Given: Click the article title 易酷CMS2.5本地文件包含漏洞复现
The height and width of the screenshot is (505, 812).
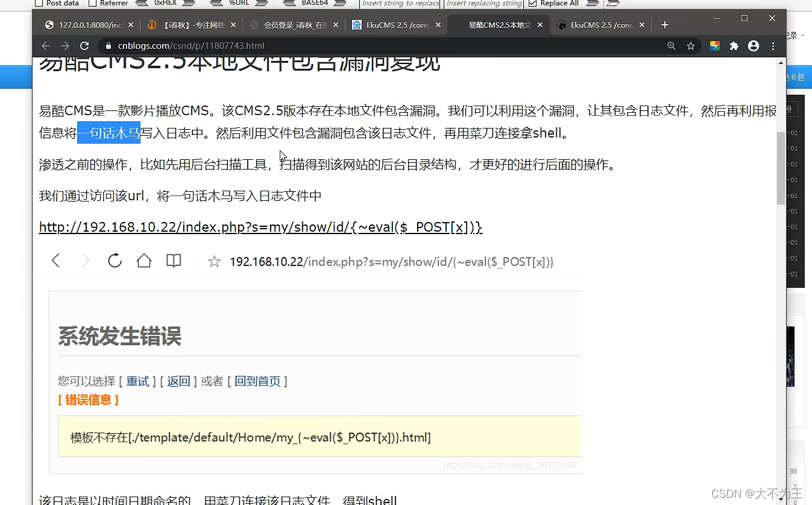Looking at the screenshot, I should pyautogui.click(x=239, y=65).
